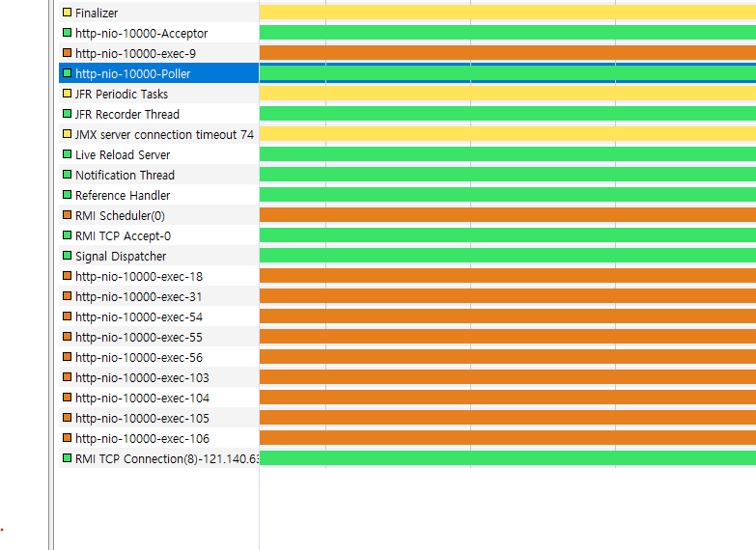Click the green state icon beside http-nio-10000-Acceptor
The width and height of the screenshot is (756, 550).
[67, 32]
